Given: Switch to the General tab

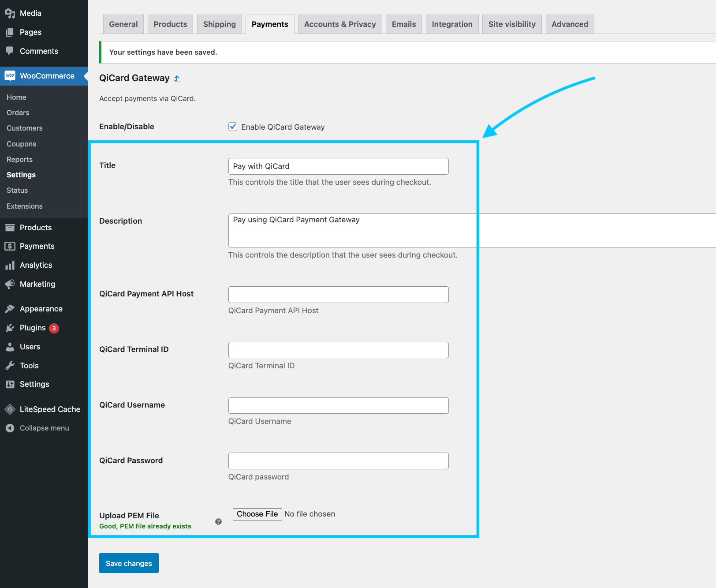Looking at the screenshot, I should point(123,24).
